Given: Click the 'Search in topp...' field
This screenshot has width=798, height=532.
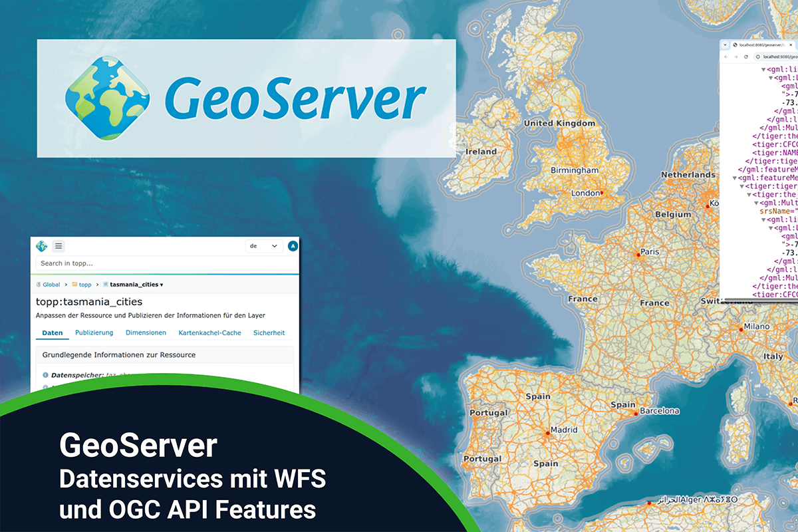Looking at the screenshot, I should [x=166, y=263].
